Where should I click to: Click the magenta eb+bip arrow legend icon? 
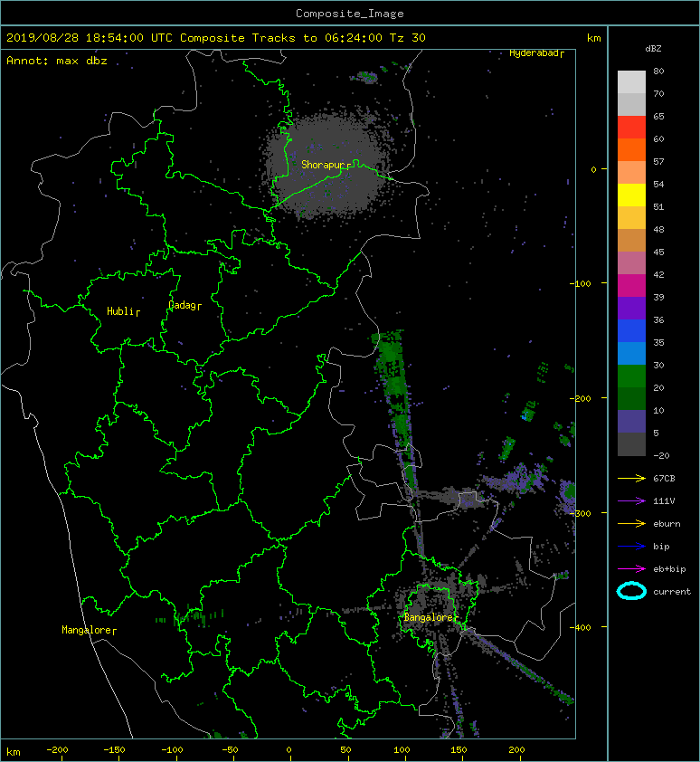631,568
